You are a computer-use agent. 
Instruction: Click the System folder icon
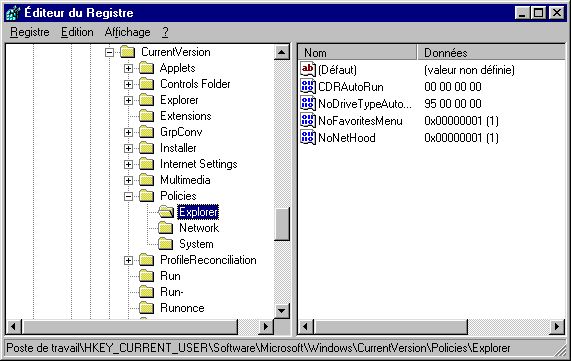[166, 244]
